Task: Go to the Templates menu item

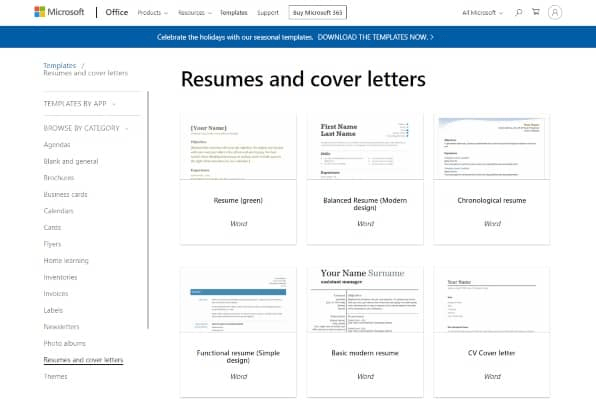Action: (x=233, y=13)
